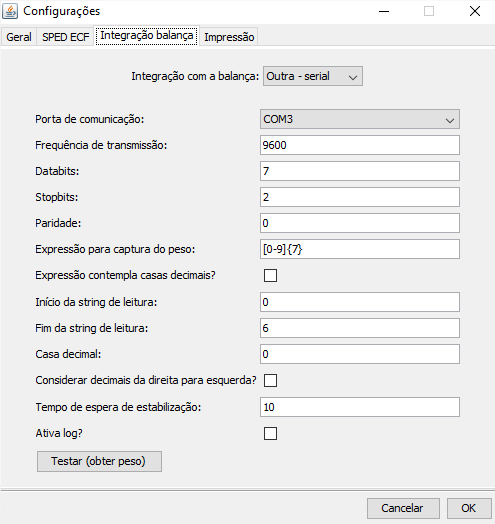Open the SPED ECF tab
Screen dimensions: 495x524
(x=66, y=37)
